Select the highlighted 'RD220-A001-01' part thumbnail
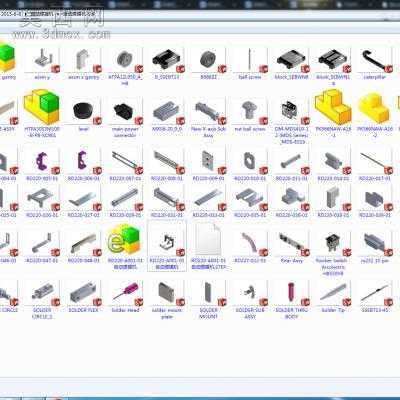400x400 pixels. pos(167,242)
